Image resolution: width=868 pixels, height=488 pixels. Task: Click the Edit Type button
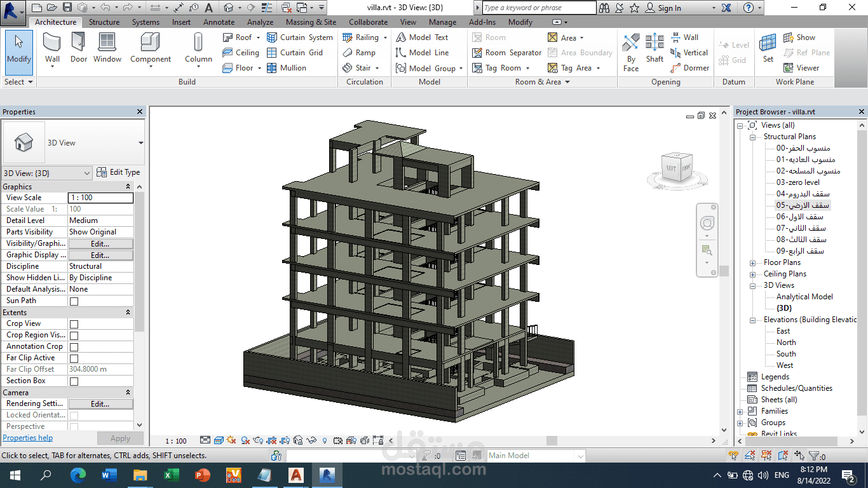(x=118, y=172)
